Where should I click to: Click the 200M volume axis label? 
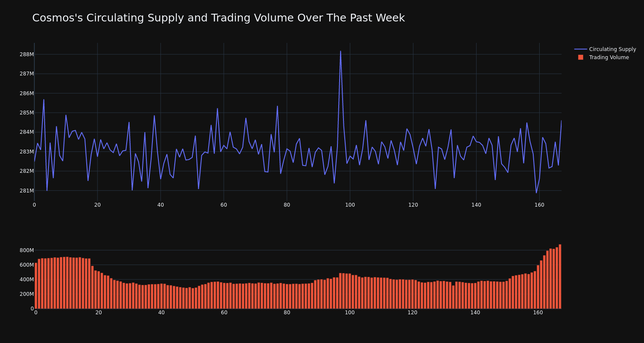[x=27, y=294]
